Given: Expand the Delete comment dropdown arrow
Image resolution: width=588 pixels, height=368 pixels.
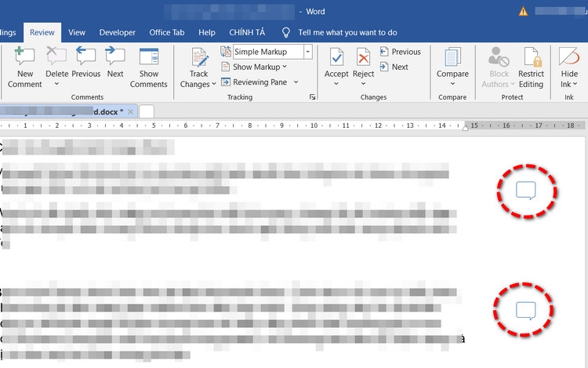Looking at the screenshot, I should tap(56, 84).
